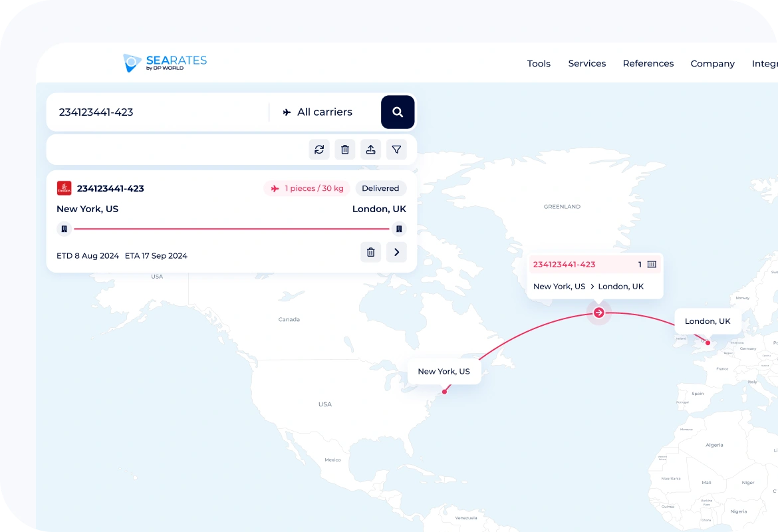
Task: Select shipment number 234123441-423 in card
Action: [x=110, y=189]
